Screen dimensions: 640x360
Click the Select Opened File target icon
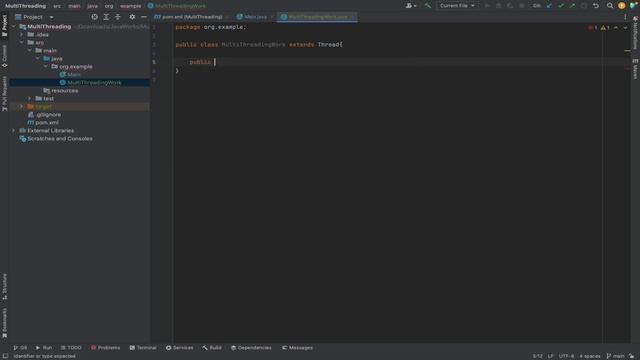[95, 17]
